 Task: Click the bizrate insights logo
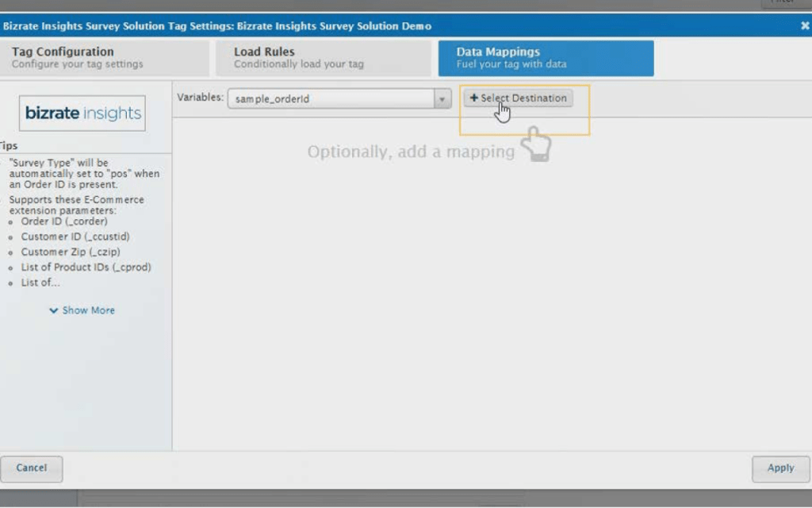pyautogui.click(x=82, y=114)
